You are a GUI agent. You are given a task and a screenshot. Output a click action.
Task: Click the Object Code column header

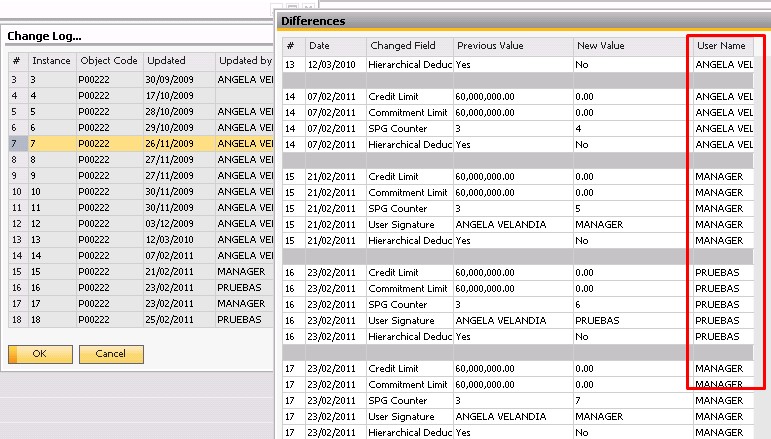tap(109, 61)
